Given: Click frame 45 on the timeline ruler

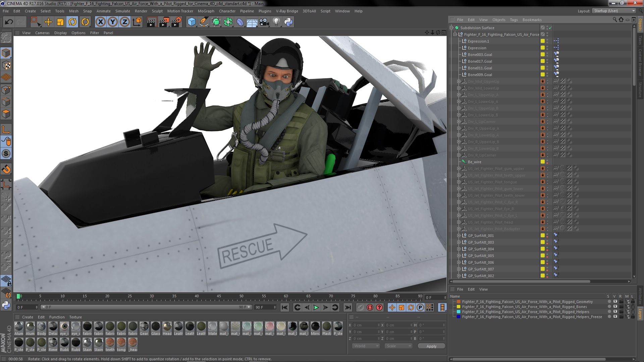Looking at the screenshot, I should click(x=219, y=296).
